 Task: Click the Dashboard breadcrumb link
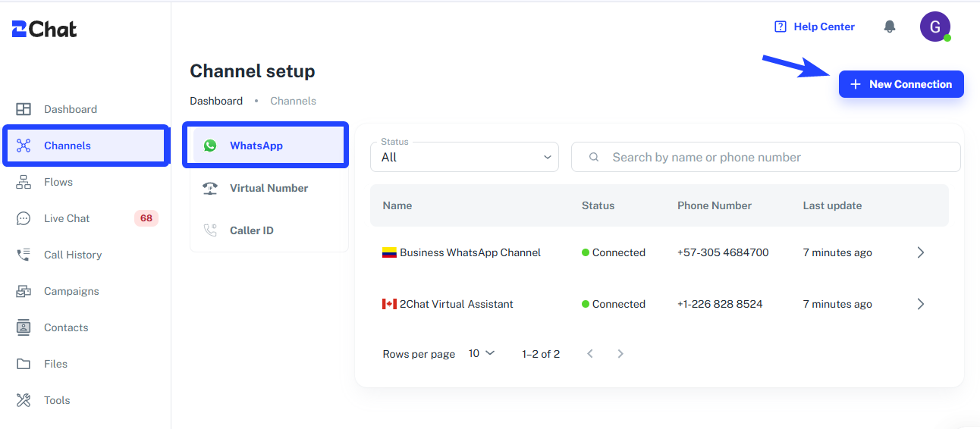pyautogui.click(x=216, y=101)
